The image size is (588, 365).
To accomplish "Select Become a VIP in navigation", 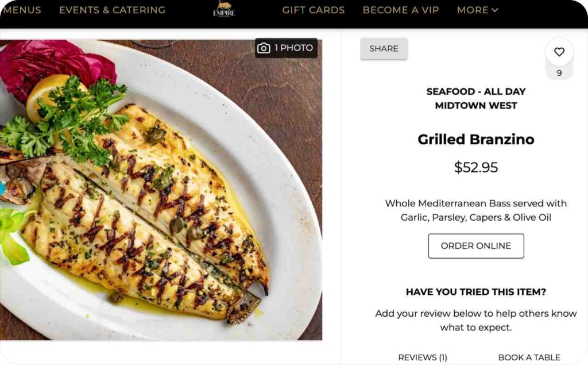I will click(x=401, y=10).
